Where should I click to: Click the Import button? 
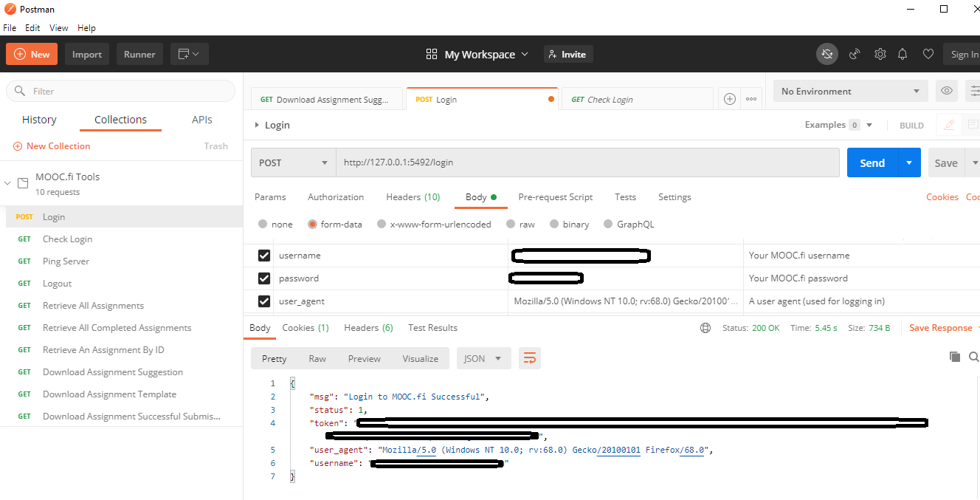(x=87, y=54)
